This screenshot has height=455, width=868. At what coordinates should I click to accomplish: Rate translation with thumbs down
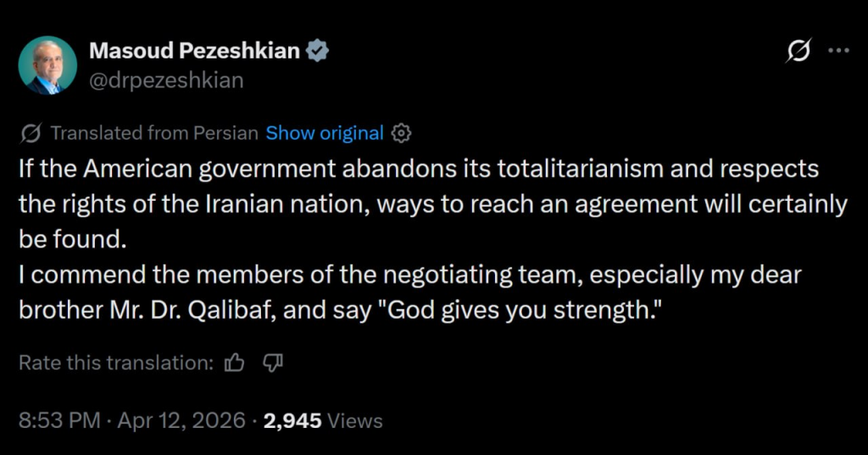272,363
